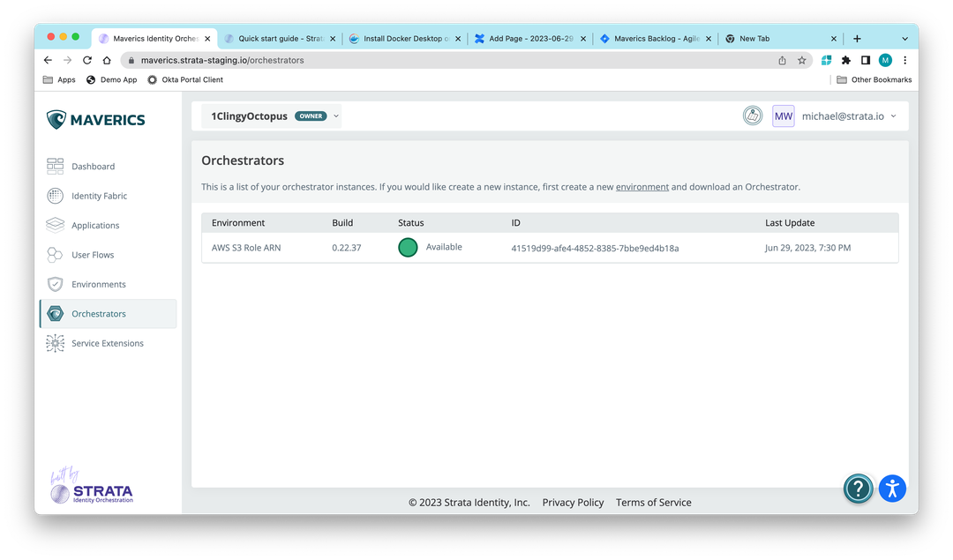Screen dimensions: 953x560
Task: Click the teal extension icon in toolbar
Action: coord(826,60)
